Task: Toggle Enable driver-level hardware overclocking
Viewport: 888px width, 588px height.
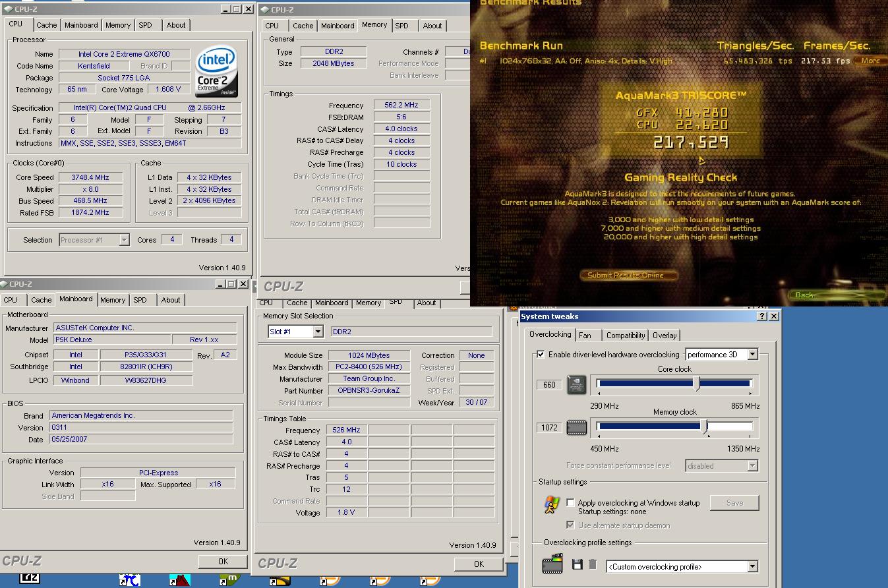Action: [x=541, y=355]
